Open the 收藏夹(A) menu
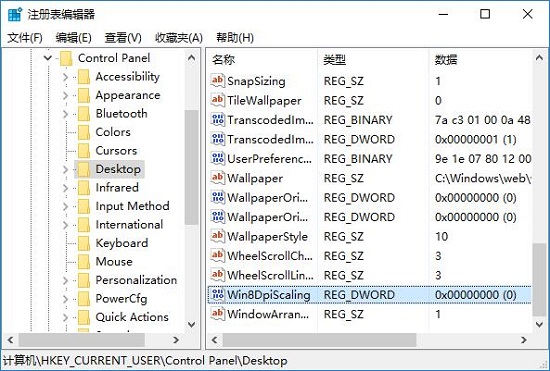 point(179,38)
